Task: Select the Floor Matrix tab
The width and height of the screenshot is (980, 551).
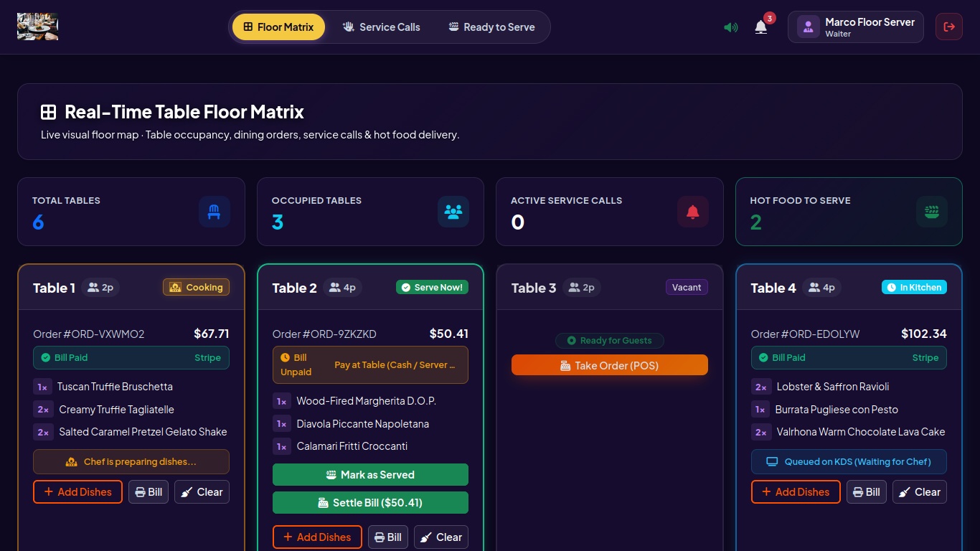Action: click(x=278, y=27)
